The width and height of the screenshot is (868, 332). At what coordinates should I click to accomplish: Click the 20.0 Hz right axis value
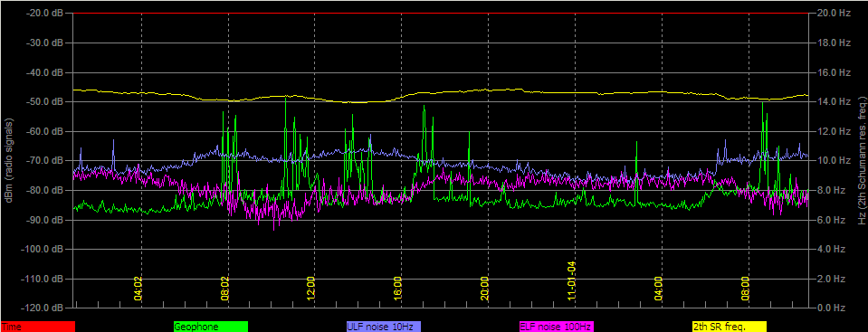click(835, 13)
